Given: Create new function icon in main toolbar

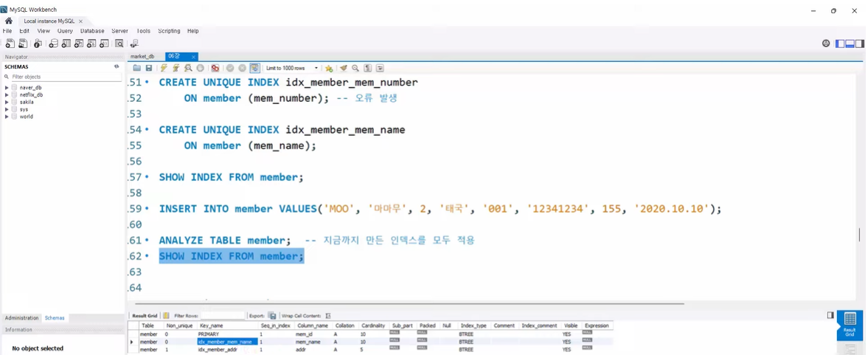Looking at the screenshot, I should (x=104, y=44).
